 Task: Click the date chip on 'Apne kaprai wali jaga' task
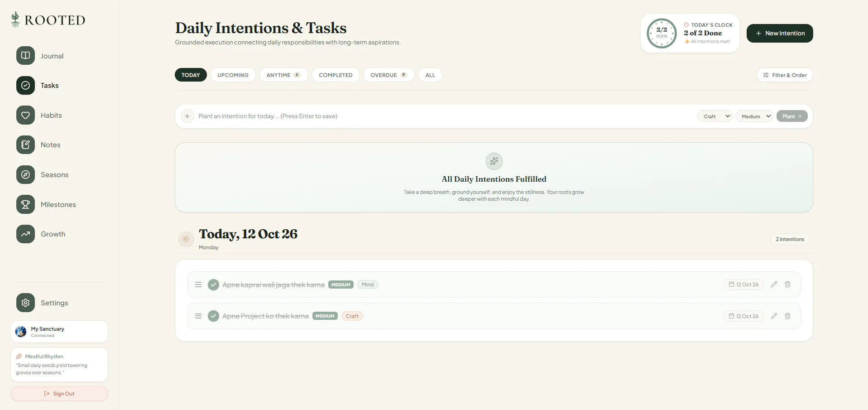[x=743, y=285]
